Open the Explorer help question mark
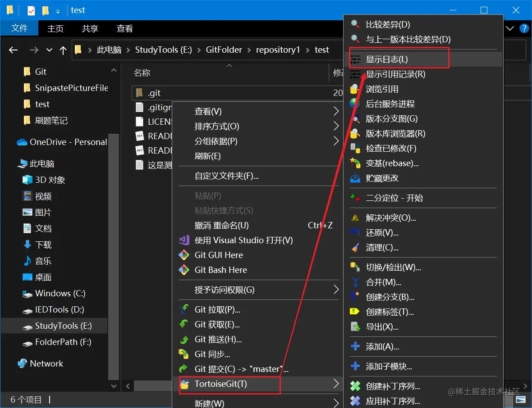Image resolution: width=532 pixels, height=408 pixels. (x=524, y=28)
